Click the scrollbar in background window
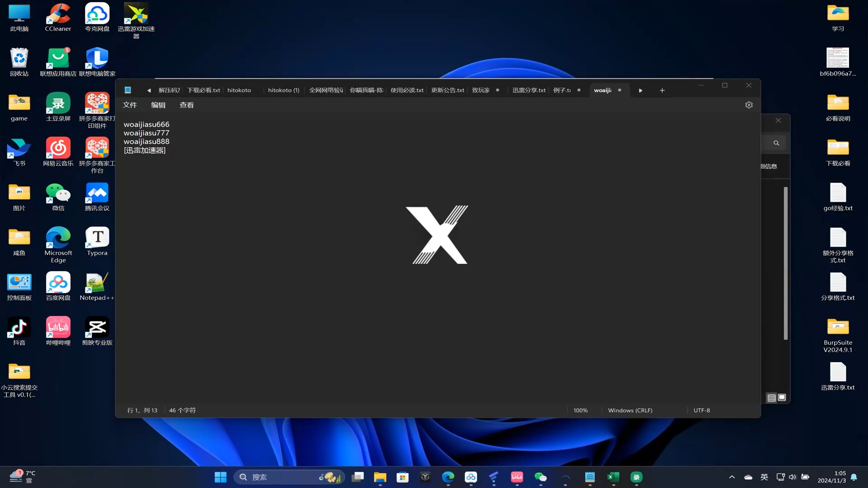 pyautogui.click(x=786, y=263)
